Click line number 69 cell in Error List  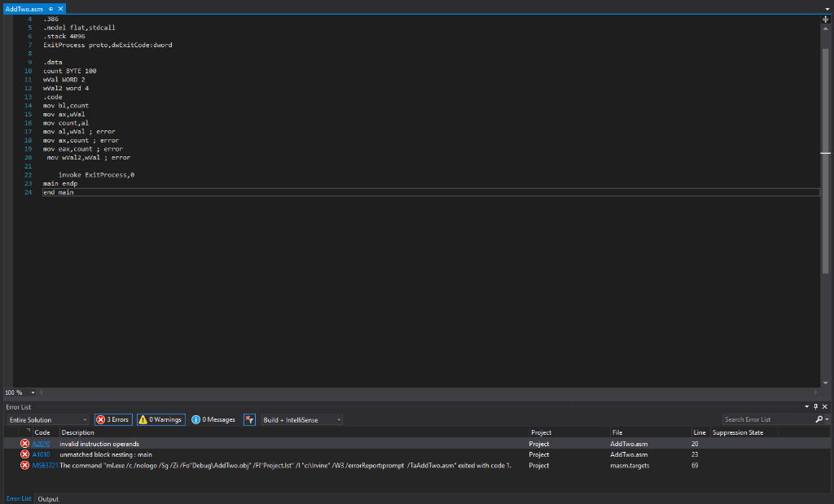tap(695, 465)
